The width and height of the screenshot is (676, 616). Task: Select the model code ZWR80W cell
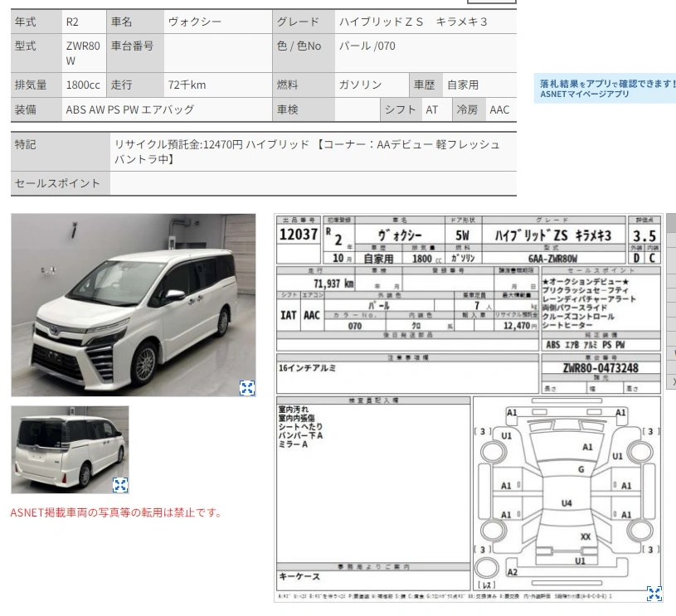point(84,53)
